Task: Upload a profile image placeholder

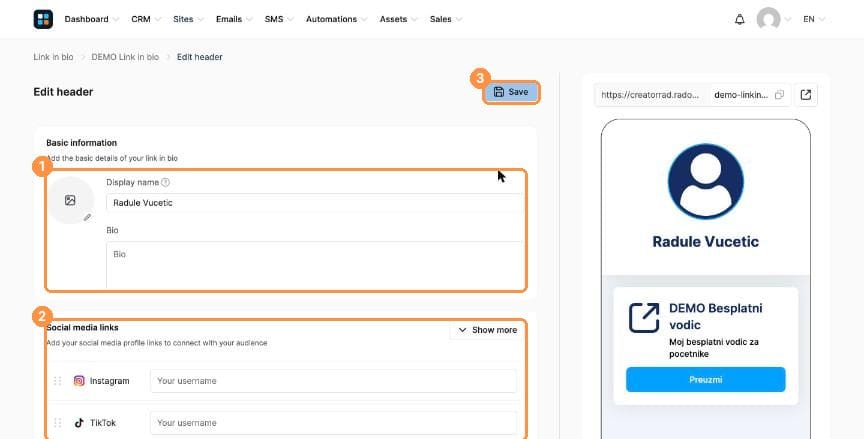Action: coord(70,200)
